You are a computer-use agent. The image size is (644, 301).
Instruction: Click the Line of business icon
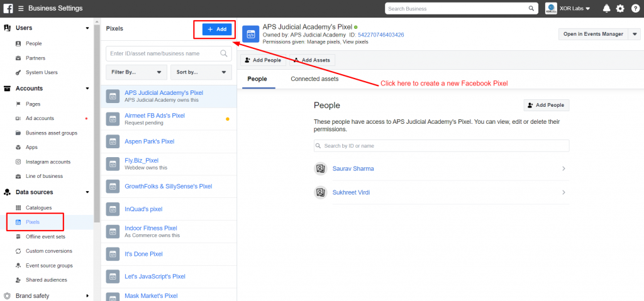(x=18, y=176)
